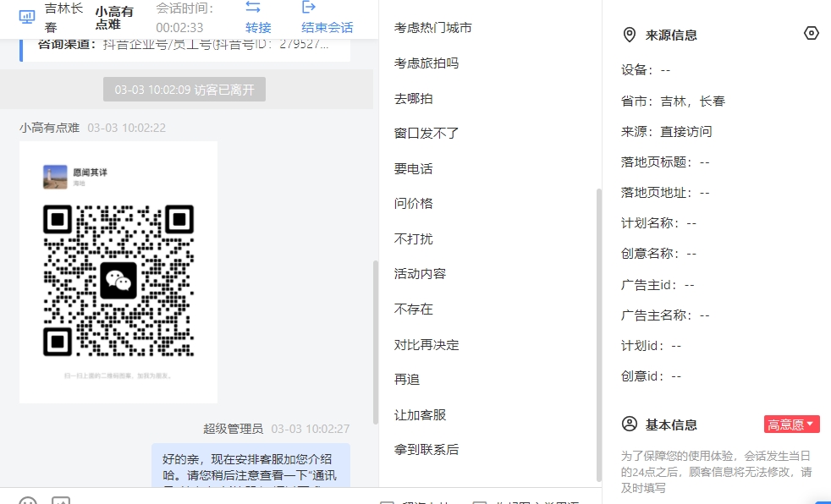Transfer the session with 转接
Viewport: 831px width, 504px height.
258,18
